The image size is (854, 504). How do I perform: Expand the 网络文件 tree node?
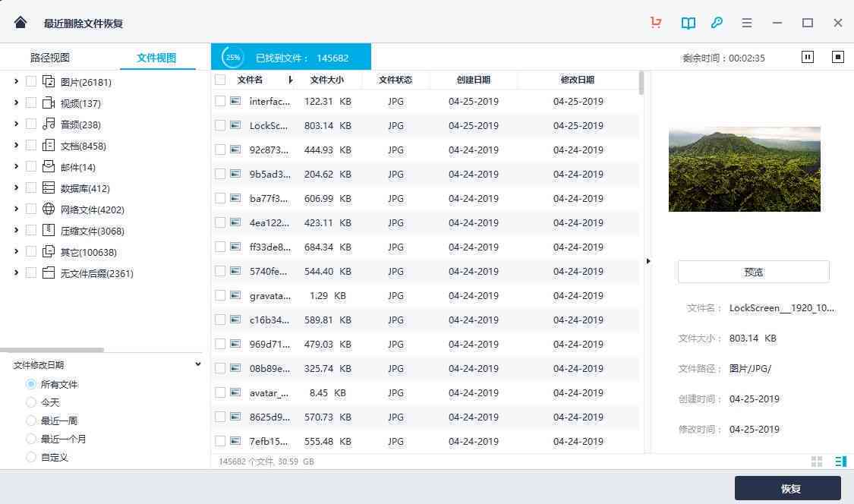coord(16,209)
